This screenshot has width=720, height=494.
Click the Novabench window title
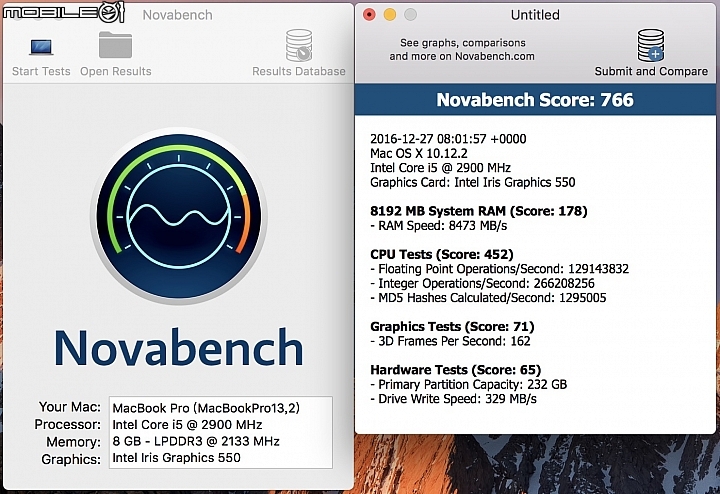point(177,15)
